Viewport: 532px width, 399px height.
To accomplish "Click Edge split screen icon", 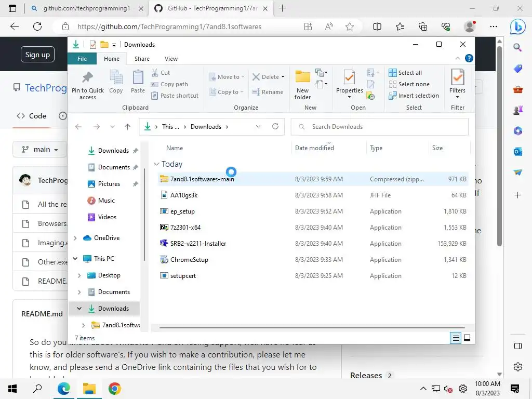I will click(377, 26).
